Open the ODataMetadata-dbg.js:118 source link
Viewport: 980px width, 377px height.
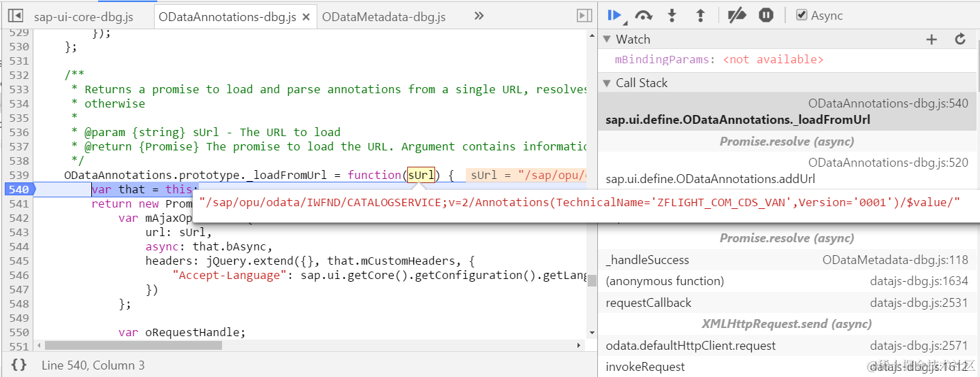coord(895,260)
